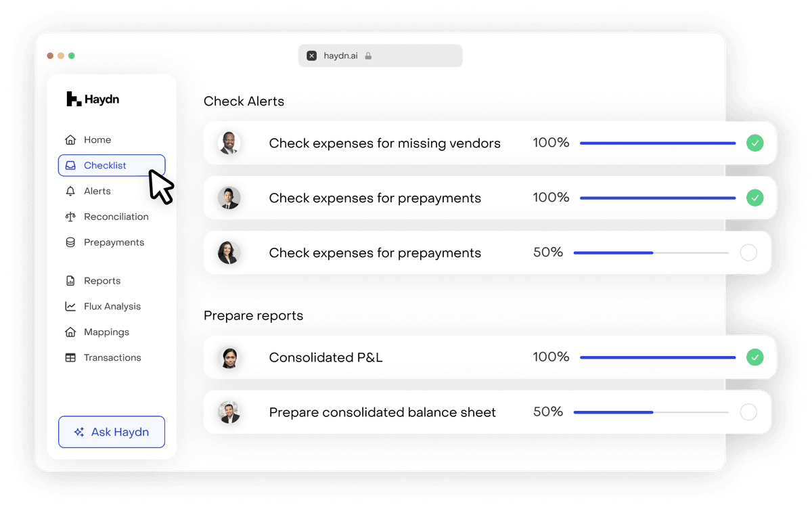
Task: Click avatar on Consolidated P&L row
Action: 229,357
